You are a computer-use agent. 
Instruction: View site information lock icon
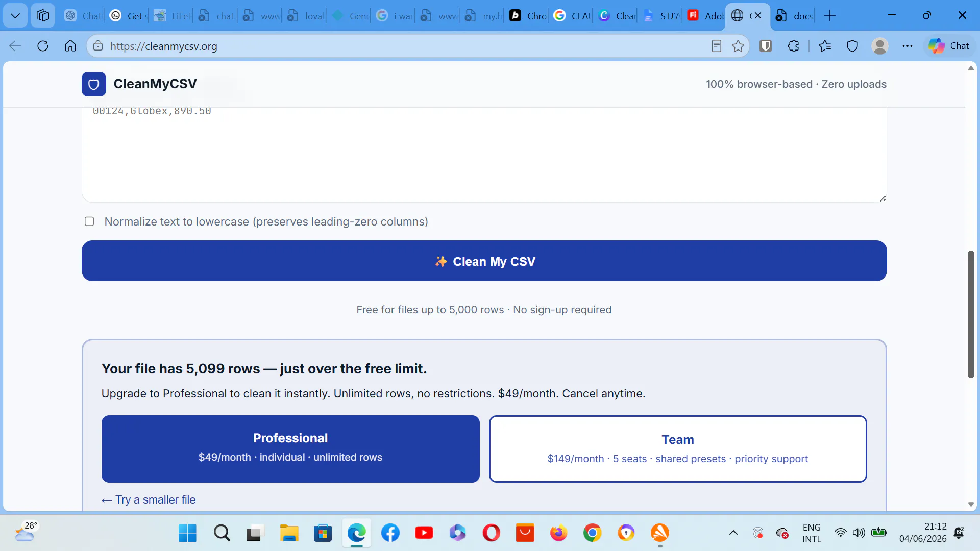tap(97, 46)
